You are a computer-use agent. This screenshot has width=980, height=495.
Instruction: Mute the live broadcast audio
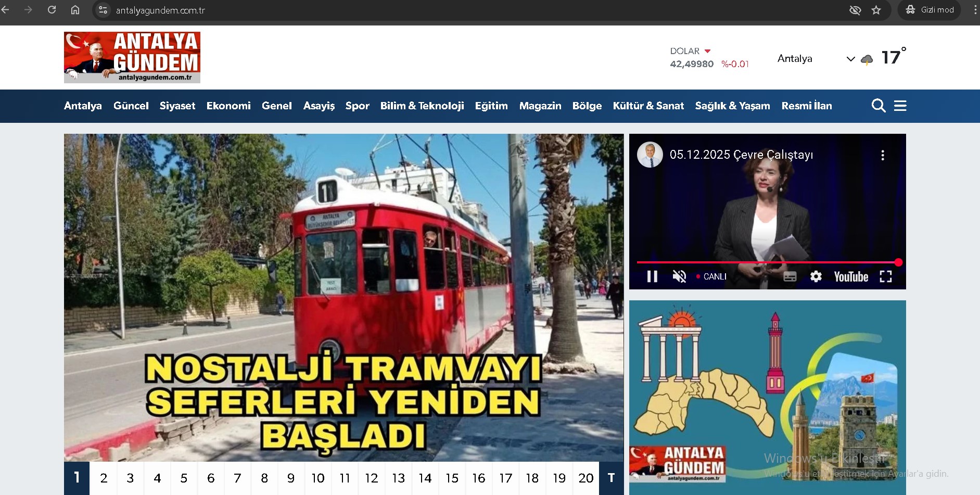678,276
